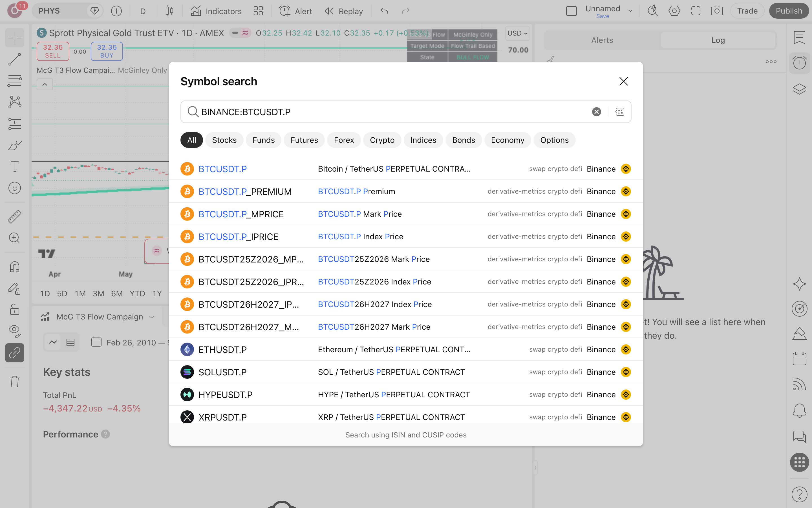Select the trend line drawing tool
Viewport: 812px width, 508px height.
(15, 60)
